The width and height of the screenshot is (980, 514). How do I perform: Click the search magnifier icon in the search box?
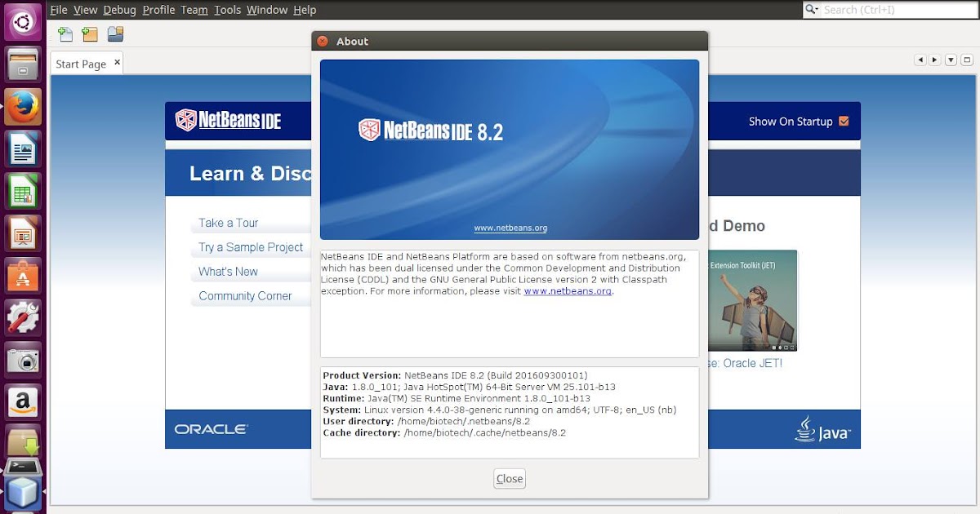coord(813,10)
